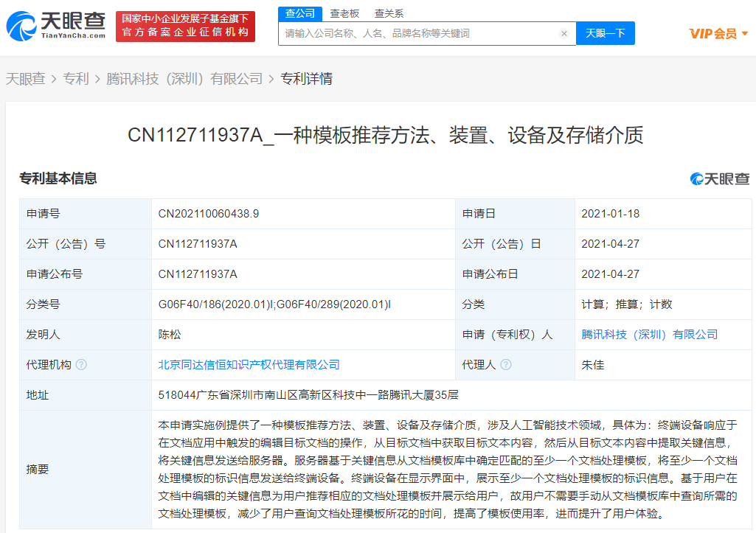Click the 地址 row label
The height and width of the screenshot is (533, 756).
tap(37, 395)
